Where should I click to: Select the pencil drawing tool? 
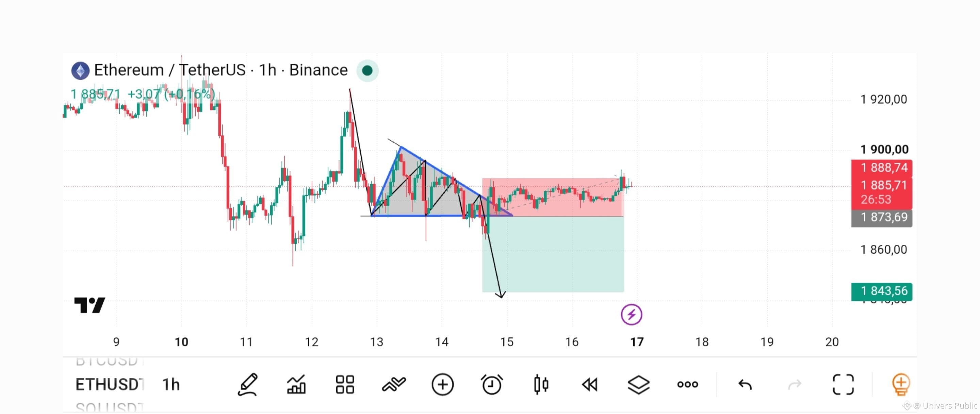click(x=248, y=384)
